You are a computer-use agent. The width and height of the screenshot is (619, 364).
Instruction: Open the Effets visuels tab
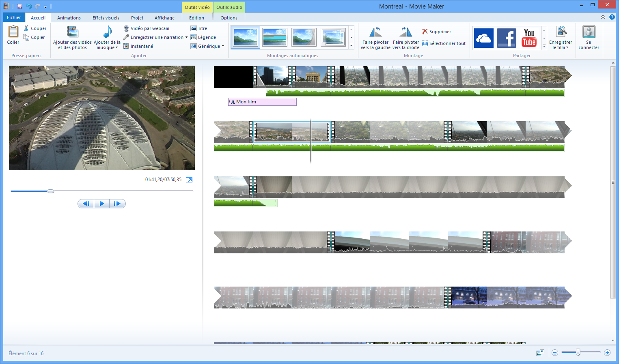coord(106,18)
